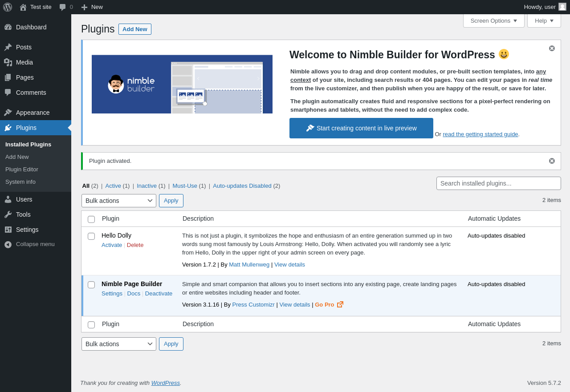Open the comments bubble icon in admin bar

click(x=63, y=7)
